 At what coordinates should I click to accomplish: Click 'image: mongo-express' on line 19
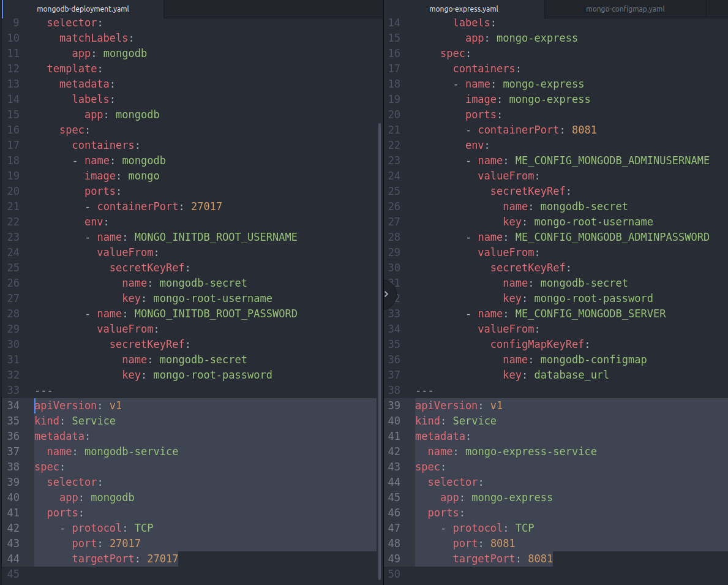click(528, 99)
